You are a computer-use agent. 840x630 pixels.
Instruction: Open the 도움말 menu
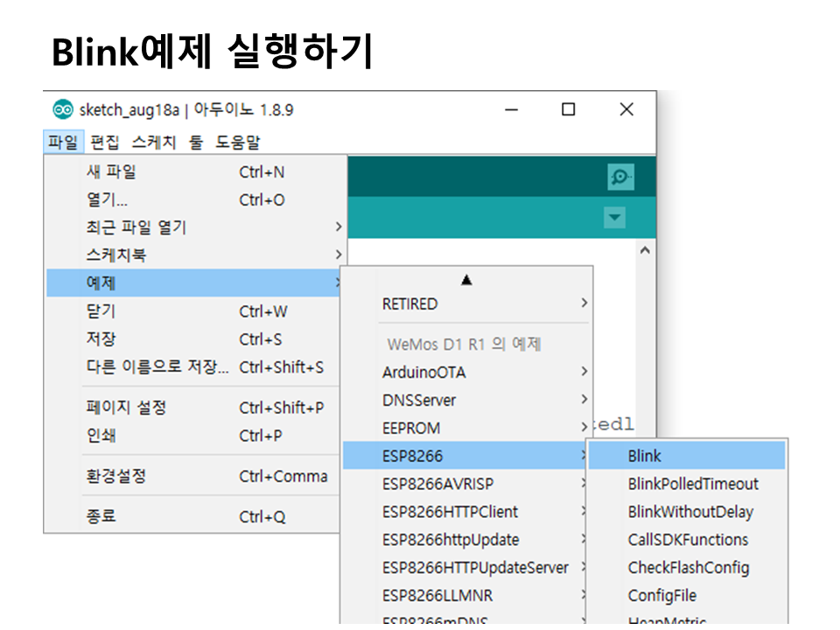pos(237,142)
